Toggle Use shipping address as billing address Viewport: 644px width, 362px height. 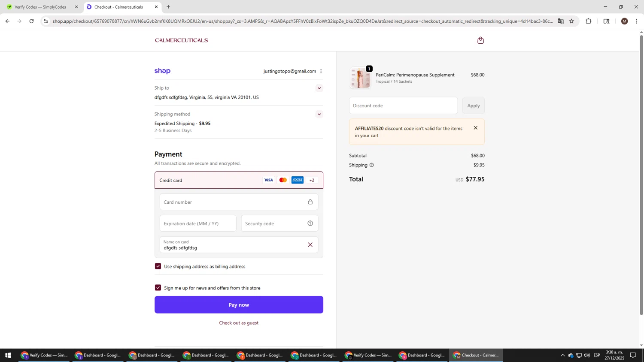pyautogui.click(x=158, y=266)
